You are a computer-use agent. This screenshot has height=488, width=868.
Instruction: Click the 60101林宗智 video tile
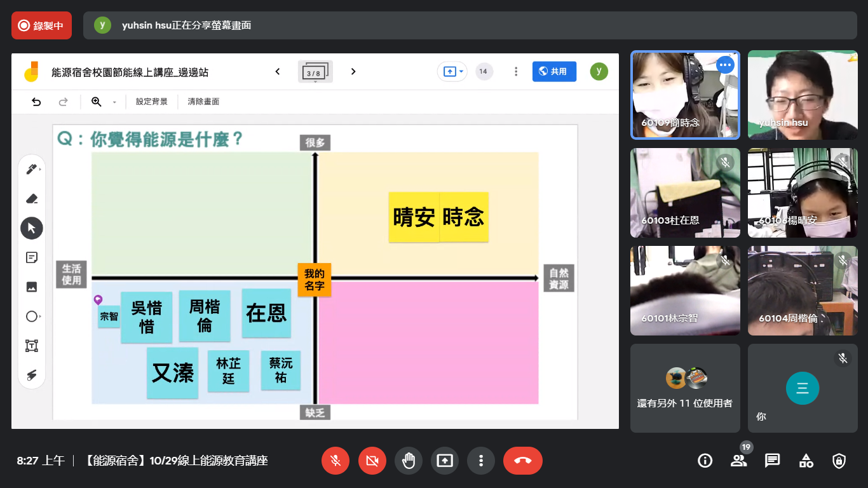point(685,291)
